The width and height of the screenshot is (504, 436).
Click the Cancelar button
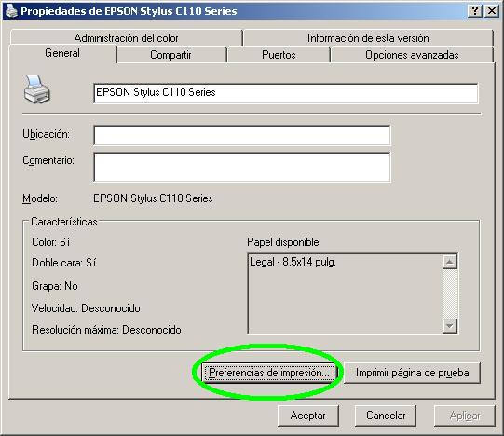(386, 416)
